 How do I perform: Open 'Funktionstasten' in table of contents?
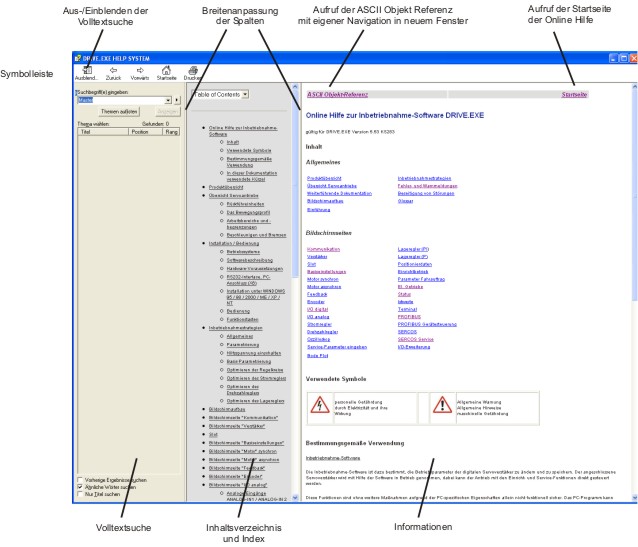[x=243, y=319]
